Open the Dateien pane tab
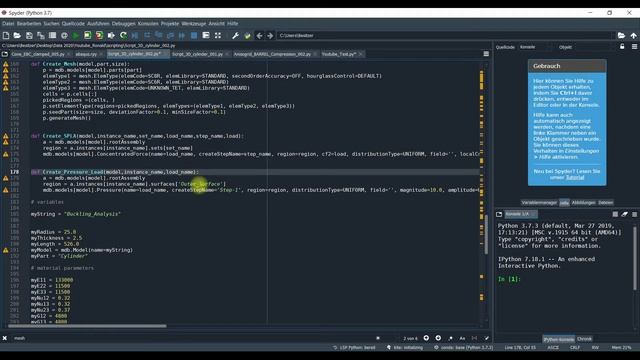This screenshot has width=640, height=360. [x=605, y=202]
